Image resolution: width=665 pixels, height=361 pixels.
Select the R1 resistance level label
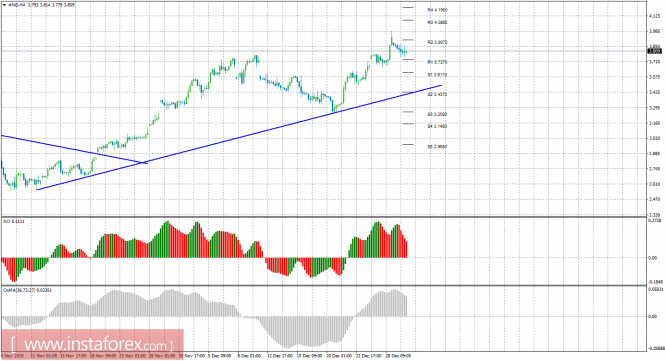(437, 62)
